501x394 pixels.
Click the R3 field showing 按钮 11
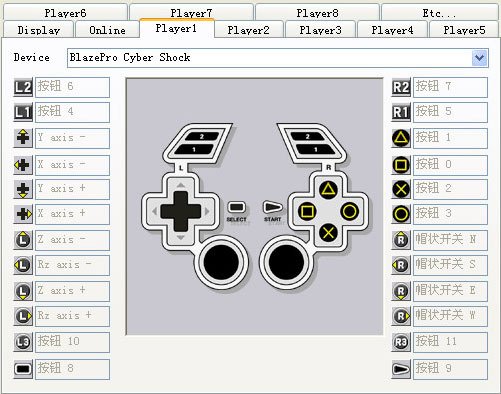pos(450,342)
